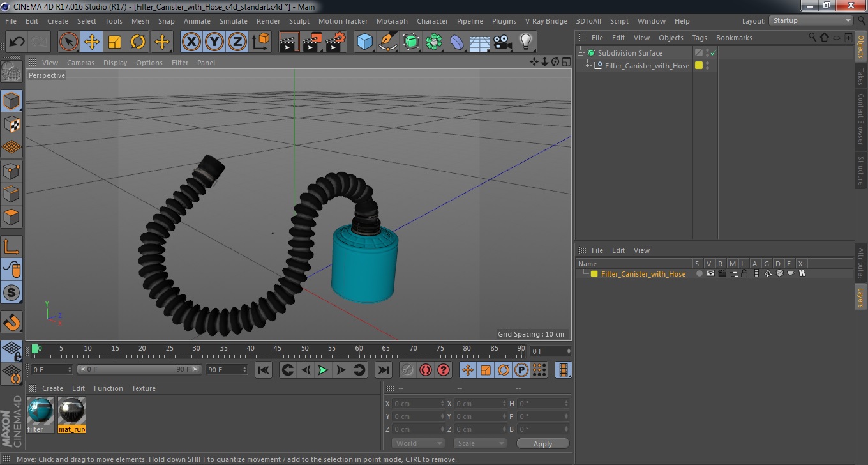
Task: Collapse the Subdivision Surface hierarchy
Action: [581, 53]
